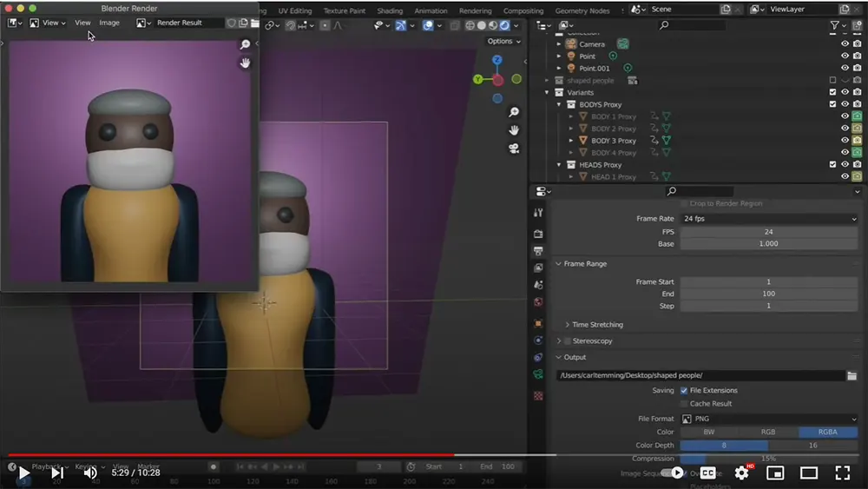The width and height of the screenshot is (868, 489).
Task: Click the pan hand icon in Blender Render window
Action: tap(245, 63)
